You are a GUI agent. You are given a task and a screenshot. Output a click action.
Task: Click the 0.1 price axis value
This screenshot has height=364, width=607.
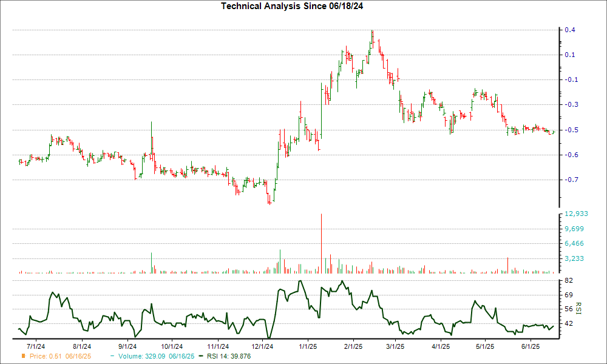pos(570,55)
